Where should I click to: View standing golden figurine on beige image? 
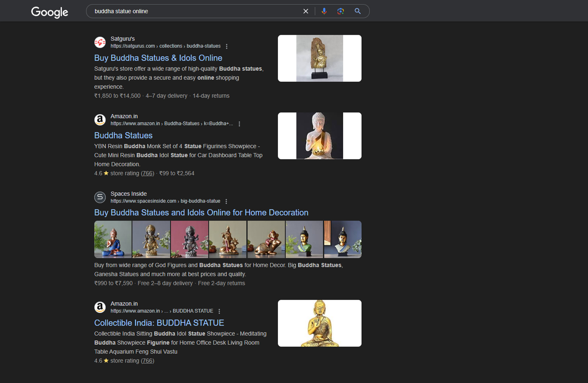point(228,239)
